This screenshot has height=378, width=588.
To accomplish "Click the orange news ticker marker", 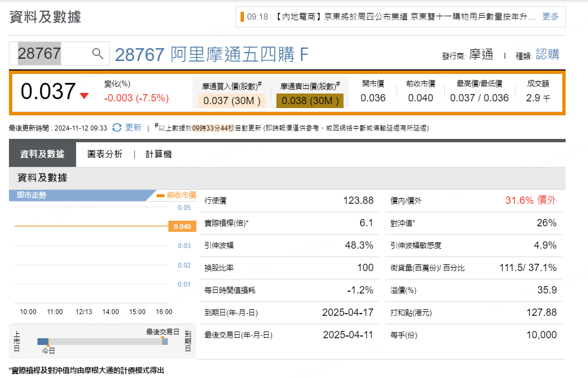I will coord(242,16).
